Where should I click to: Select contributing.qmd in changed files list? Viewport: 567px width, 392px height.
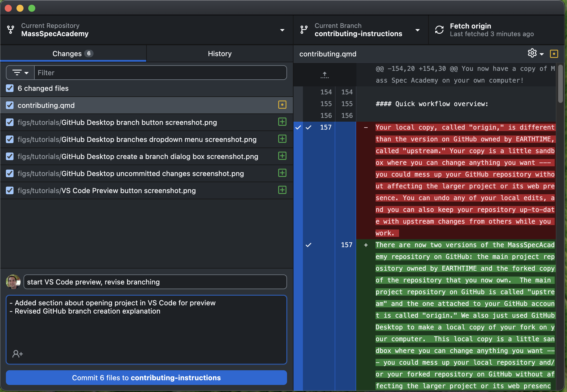pos(146,105)
